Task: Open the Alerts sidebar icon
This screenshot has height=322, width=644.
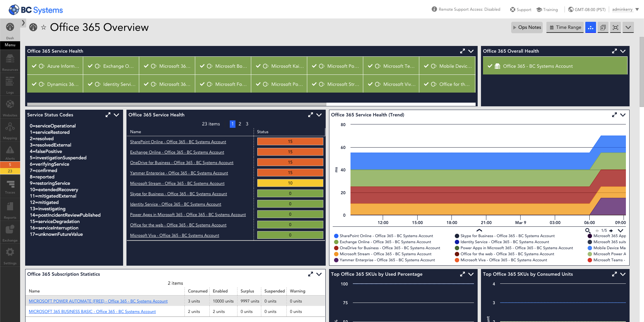Action: coord(10,152)
